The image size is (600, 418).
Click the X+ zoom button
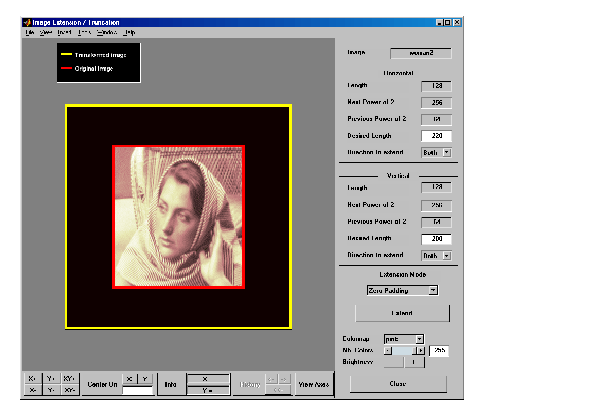pos(32,379)
